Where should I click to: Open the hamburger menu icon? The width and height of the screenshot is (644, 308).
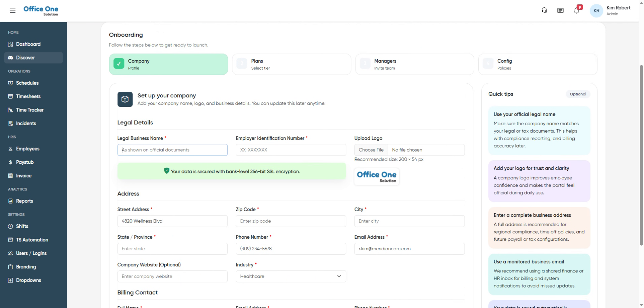(13, 10)
